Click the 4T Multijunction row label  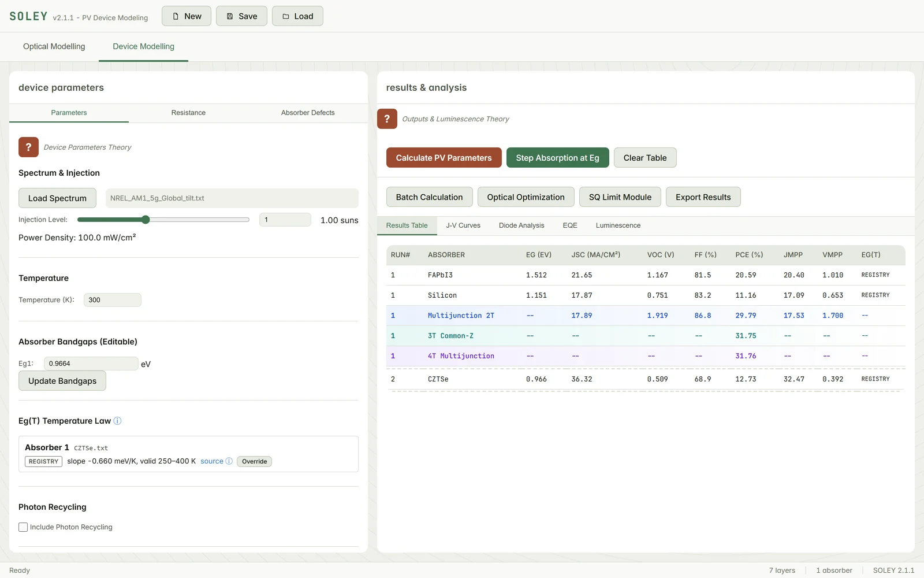click(x=461, y=356)
